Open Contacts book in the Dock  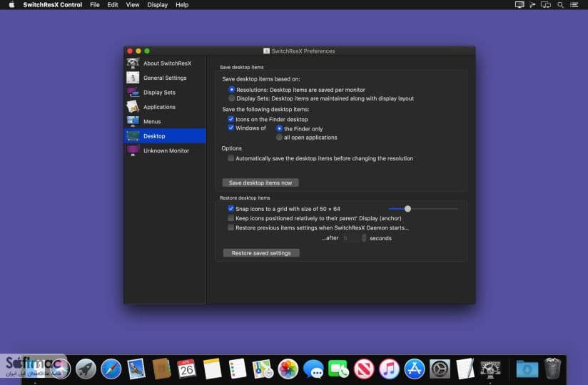pos(161,369)
